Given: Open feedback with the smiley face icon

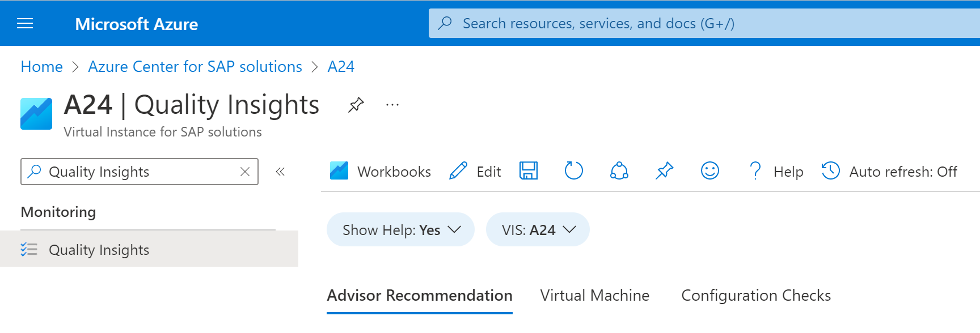Looking at the screenshot, I should (x=709, y=171).
